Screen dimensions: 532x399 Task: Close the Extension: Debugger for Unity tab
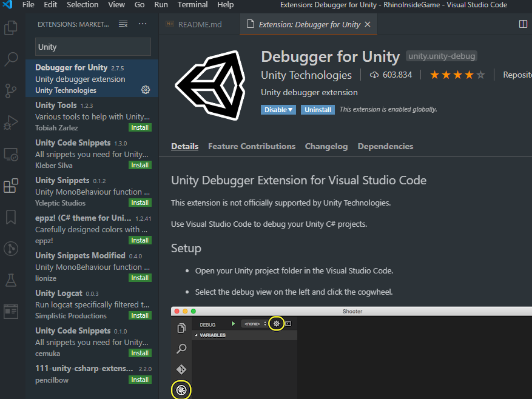(x=368, y=24)
